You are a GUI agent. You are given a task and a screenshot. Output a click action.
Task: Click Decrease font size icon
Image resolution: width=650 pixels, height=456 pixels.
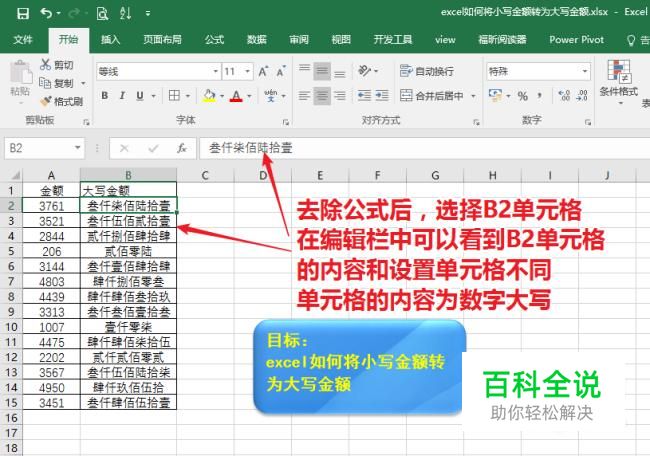[281, 71]
